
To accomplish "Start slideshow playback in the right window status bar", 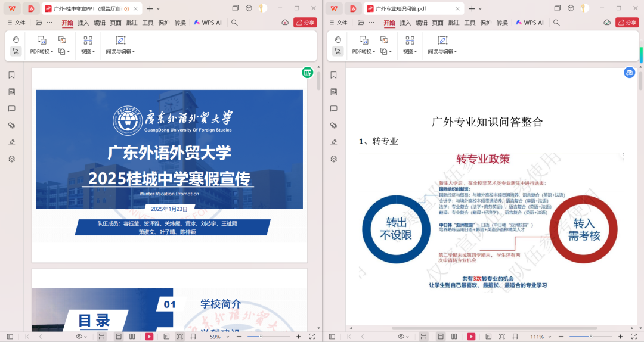I will pyautogui.click(x=471, y=337).
